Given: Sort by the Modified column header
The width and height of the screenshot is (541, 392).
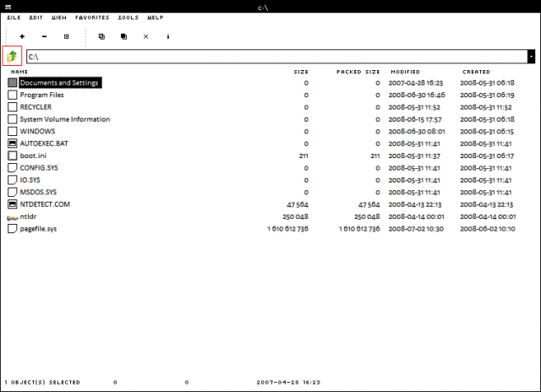Looking at the screenshot, I should point(406,72).
